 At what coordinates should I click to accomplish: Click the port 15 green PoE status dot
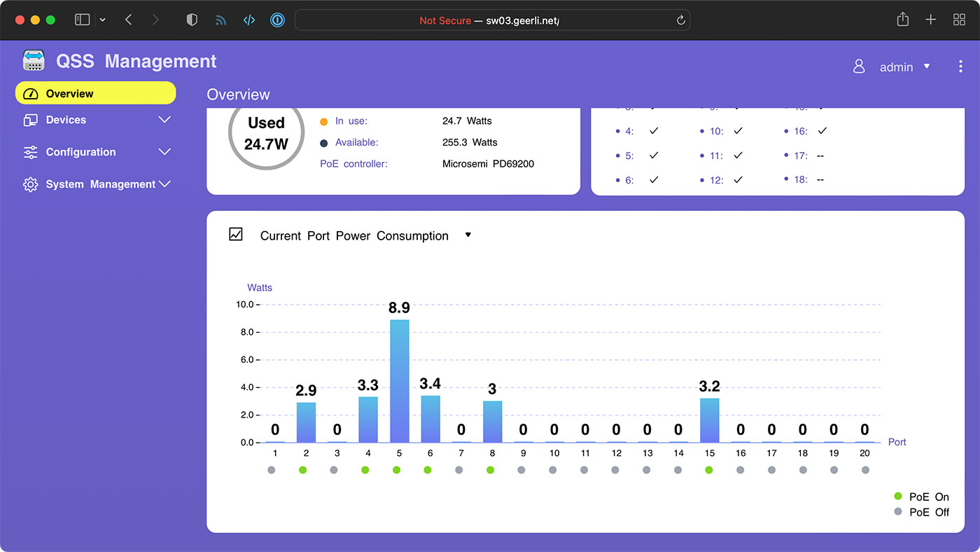coord(709,470)
